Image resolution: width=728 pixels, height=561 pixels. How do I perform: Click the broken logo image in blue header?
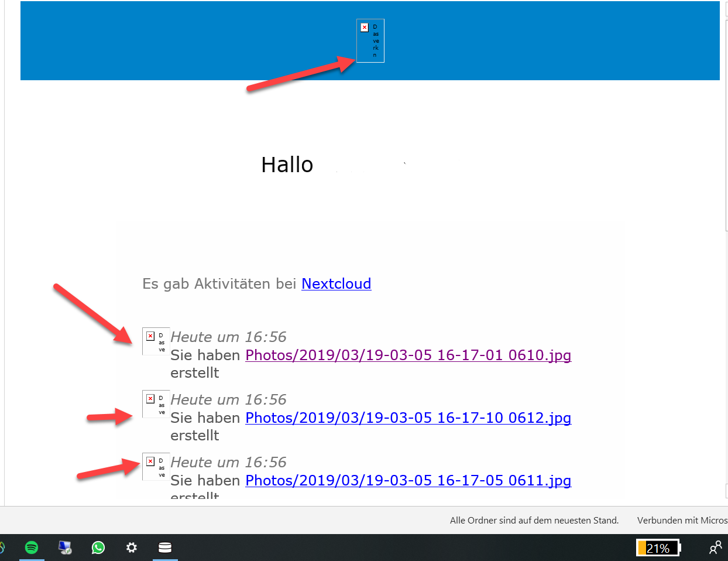point(370,40)
